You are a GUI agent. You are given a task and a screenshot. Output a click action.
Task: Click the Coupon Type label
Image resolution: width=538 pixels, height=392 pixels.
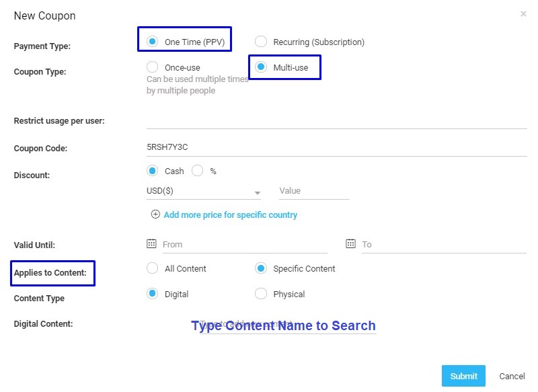click(x=40, y=72)
